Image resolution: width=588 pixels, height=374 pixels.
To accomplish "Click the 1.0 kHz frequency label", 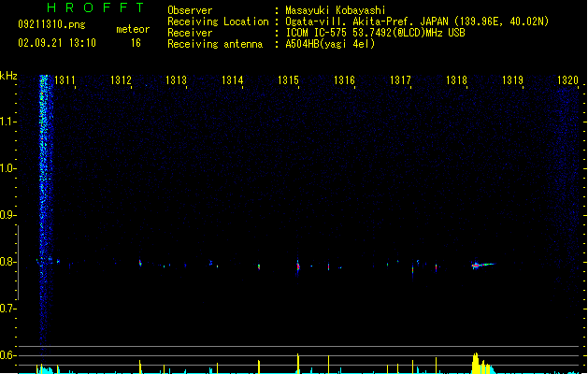I will pyautogui.click(x=7, y=168).
